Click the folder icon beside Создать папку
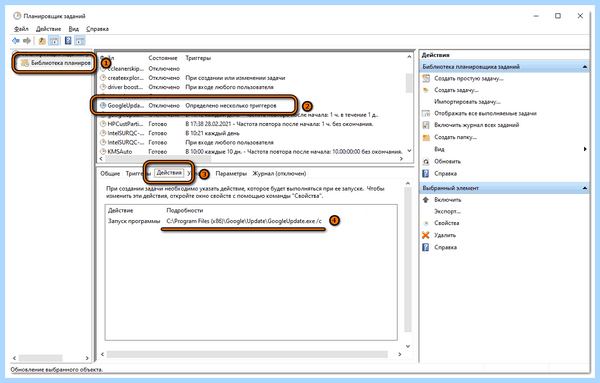 [x=426, y=137]
